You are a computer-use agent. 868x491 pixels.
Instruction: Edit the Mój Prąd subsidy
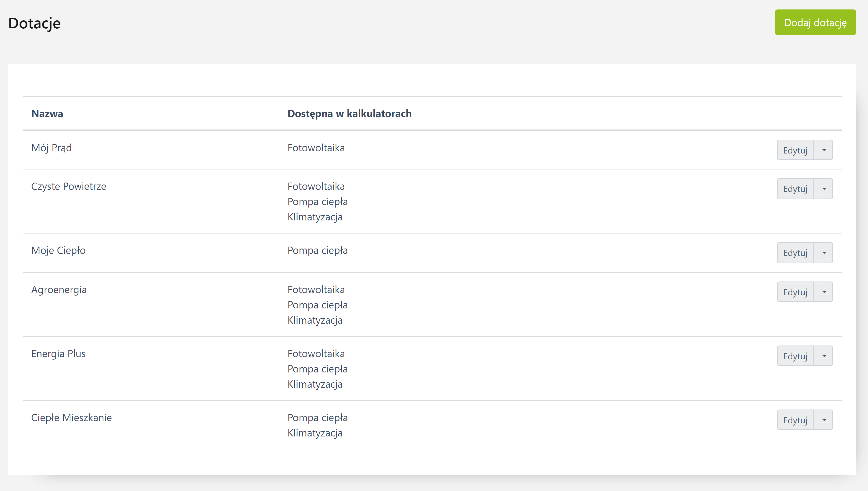795,150
